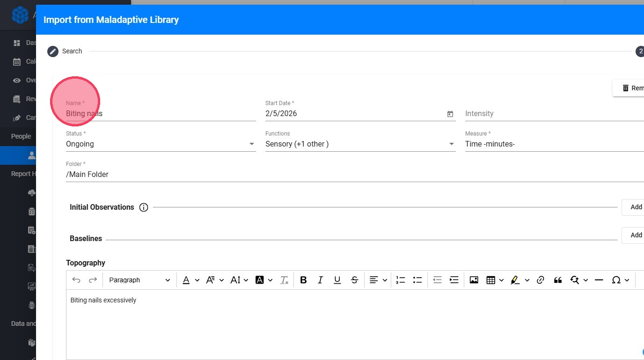The height and width of the screenshot is (360, 644).
Task: Toggle strikethrough formatting
Action: 354,280
